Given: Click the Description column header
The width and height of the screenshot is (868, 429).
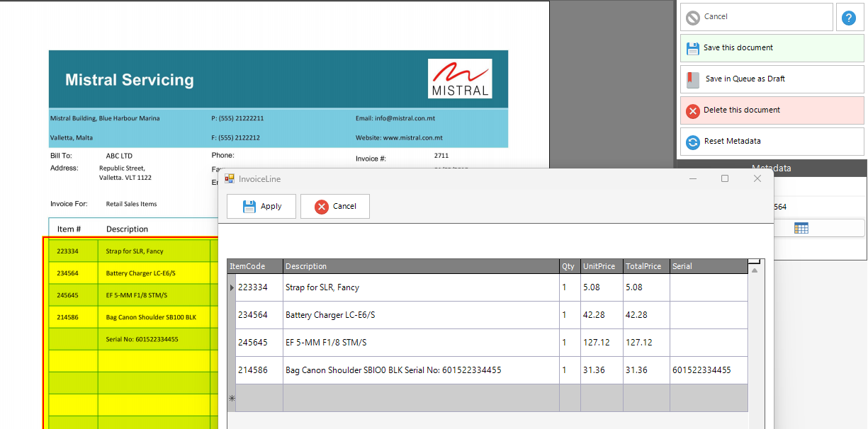Looking at the screenshot, I should tap(421, 267).
